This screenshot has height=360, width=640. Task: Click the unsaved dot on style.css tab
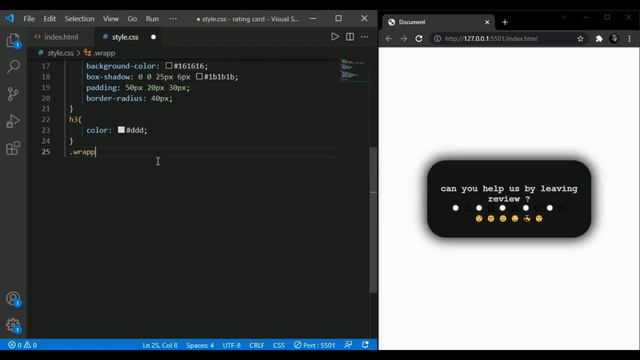tap(153, 37)
